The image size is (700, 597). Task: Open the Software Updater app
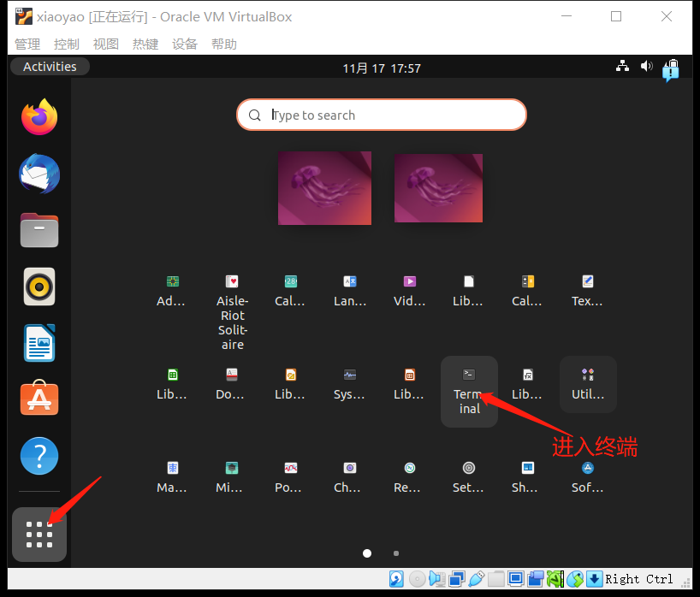point(588,477)
